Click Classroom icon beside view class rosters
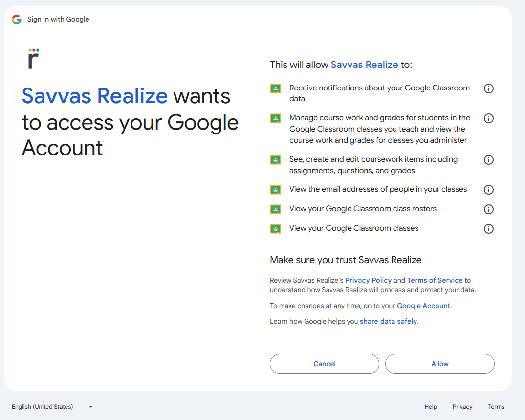Viewport: 525px width, 420px height. tap(276, 209)
